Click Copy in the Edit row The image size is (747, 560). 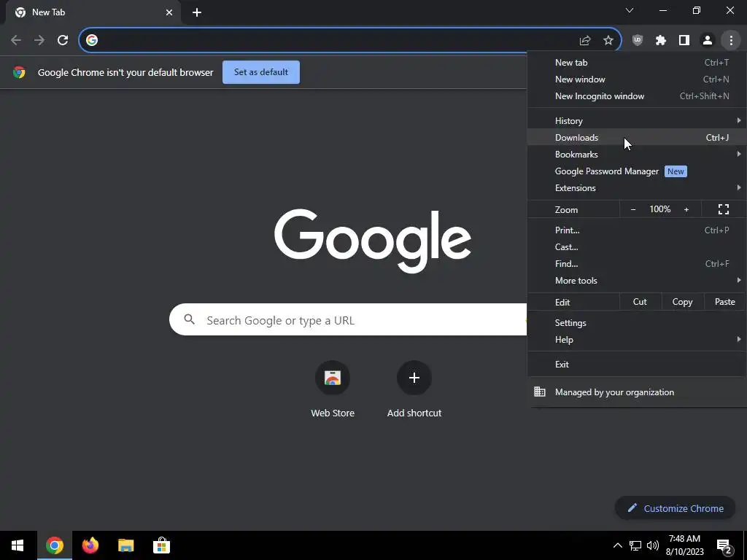coord(682,302)
